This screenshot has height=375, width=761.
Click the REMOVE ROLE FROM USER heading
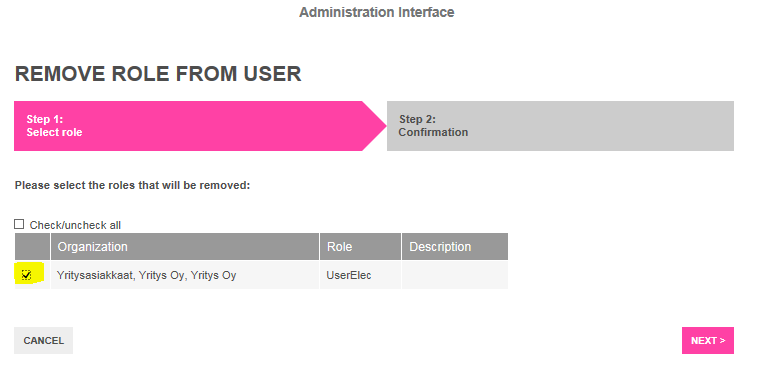(x=158, y=74)
